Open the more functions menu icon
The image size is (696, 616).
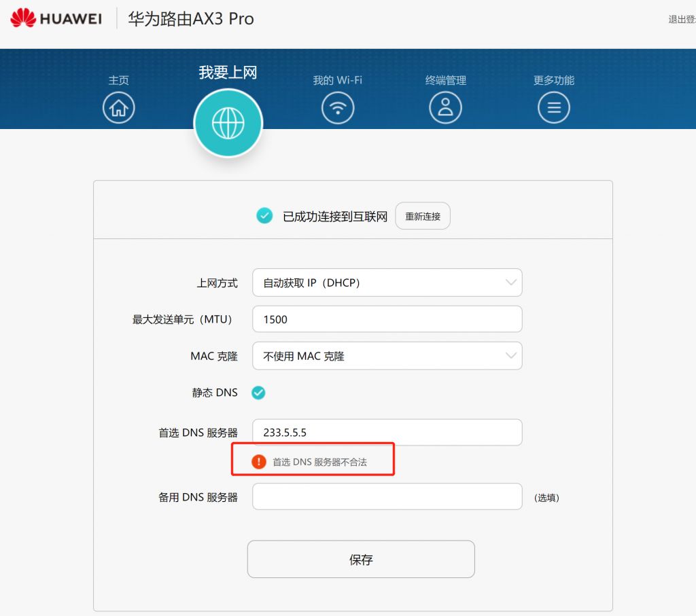[554, 108]
